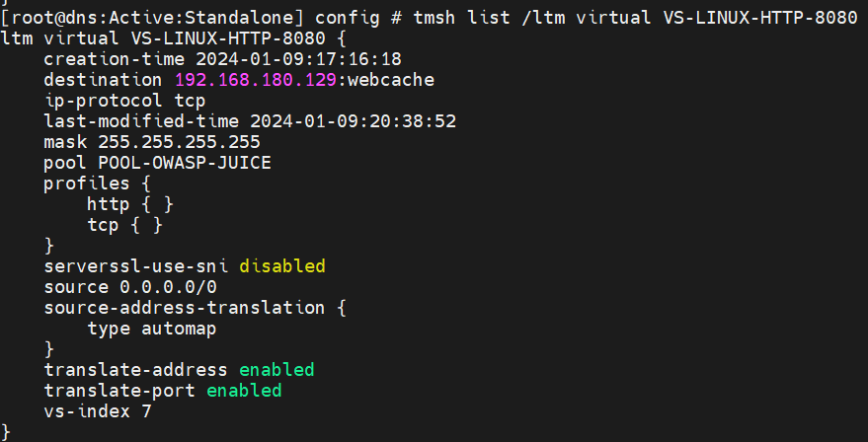The width and height of the screenshot is (868, 442).
Task: Click "enabled" beside translate-address
Action: coord(276,370)
